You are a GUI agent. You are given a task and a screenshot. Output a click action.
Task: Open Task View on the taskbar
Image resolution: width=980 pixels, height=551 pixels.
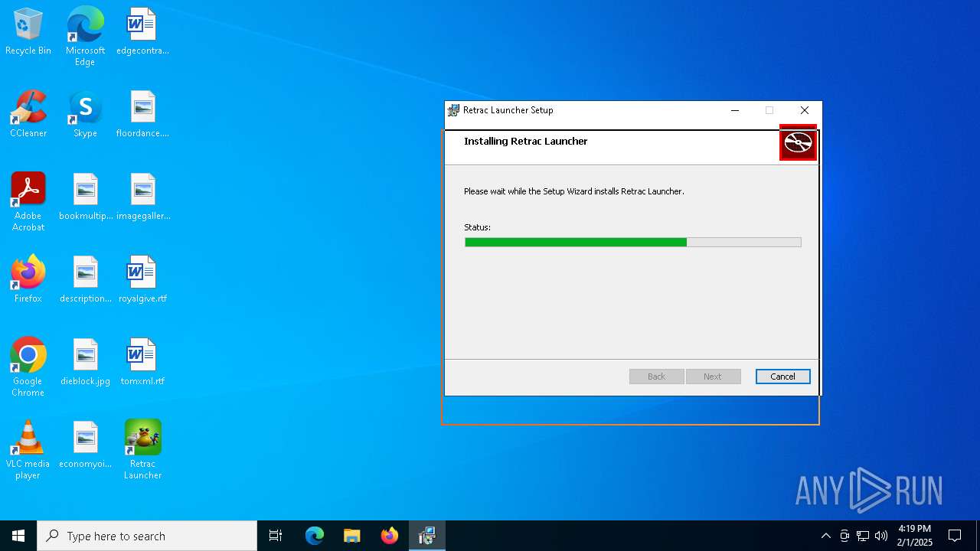pyautogui.click(x=276, y=536)
